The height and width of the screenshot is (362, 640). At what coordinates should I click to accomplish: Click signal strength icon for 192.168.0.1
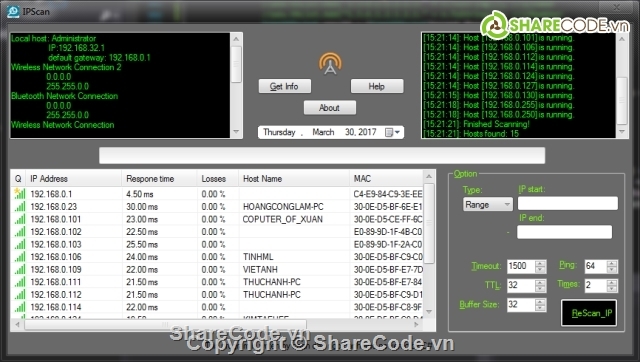(x=19, y=193)
